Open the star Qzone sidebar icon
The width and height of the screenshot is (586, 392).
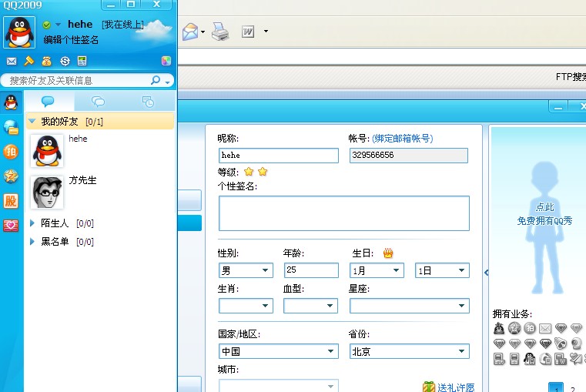coord(11,176)
